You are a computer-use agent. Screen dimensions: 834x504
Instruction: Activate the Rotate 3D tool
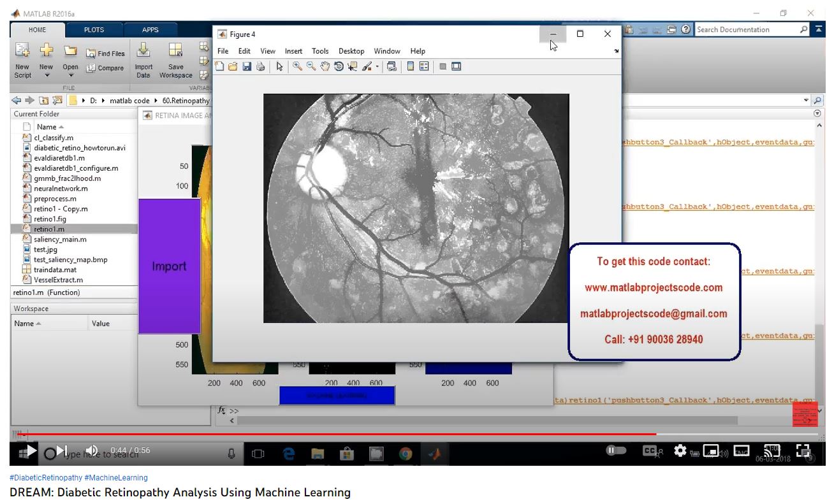[339, 66]
